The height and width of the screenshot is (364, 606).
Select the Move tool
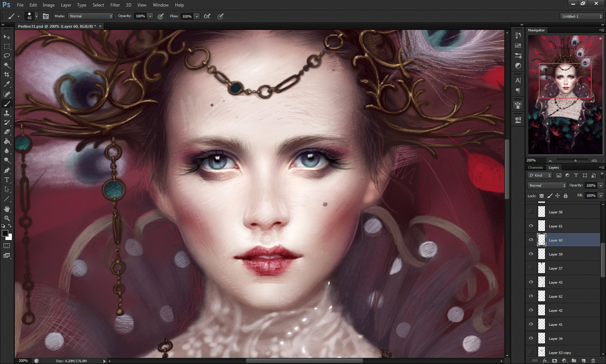7,37
